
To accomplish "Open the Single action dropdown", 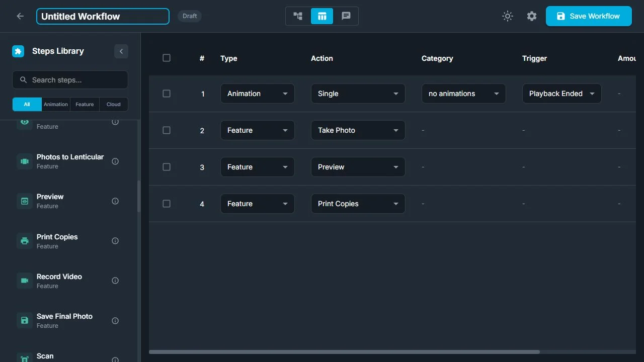I will point(358,94).
